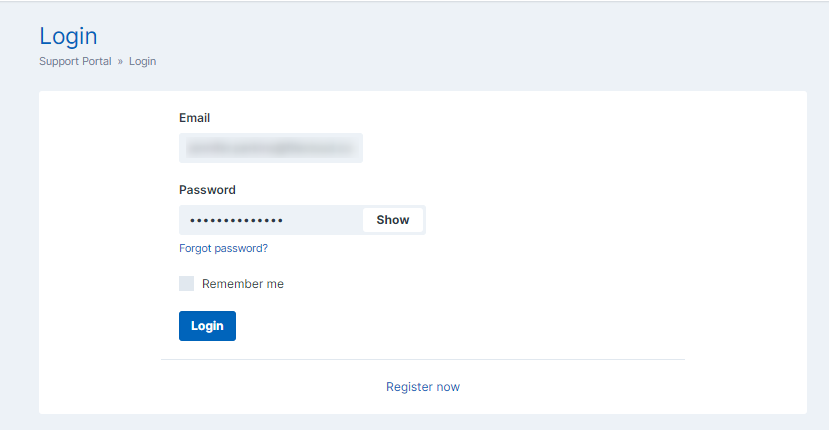Click the divider line above Register now

(x=423, y=359)
